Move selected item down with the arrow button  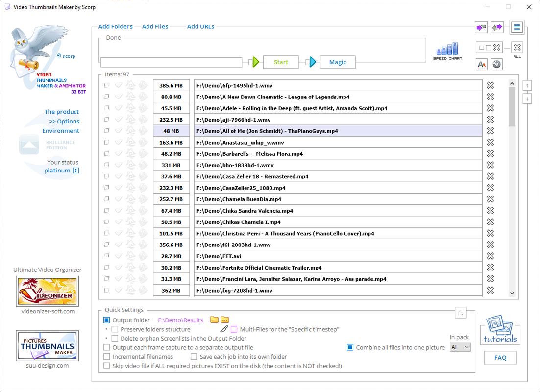(527, 99)
